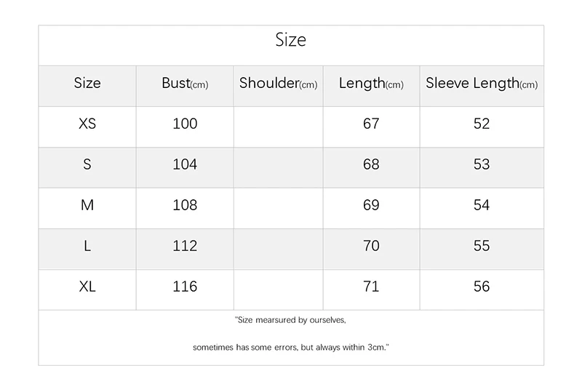Click the Sleeve Length(cm) header
582x392 pixels.
[482, 84]
